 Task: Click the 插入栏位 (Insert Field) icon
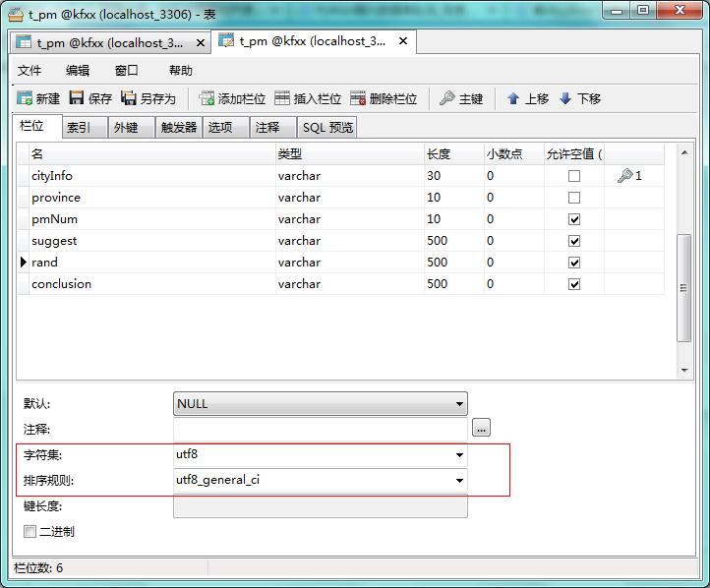coord(282,98)
